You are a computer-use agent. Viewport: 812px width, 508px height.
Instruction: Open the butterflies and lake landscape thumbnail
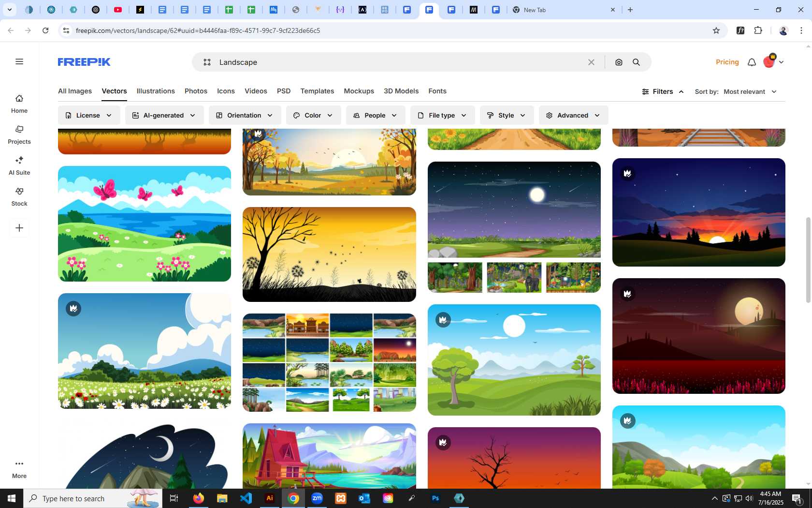pos(145,224)
